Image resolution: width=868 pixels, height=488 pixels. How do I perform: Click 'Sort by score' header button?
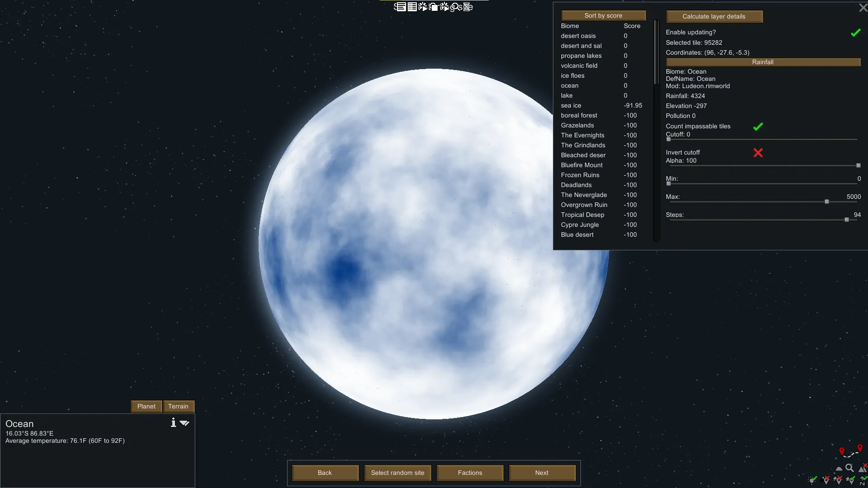click(x=603, y=15)
